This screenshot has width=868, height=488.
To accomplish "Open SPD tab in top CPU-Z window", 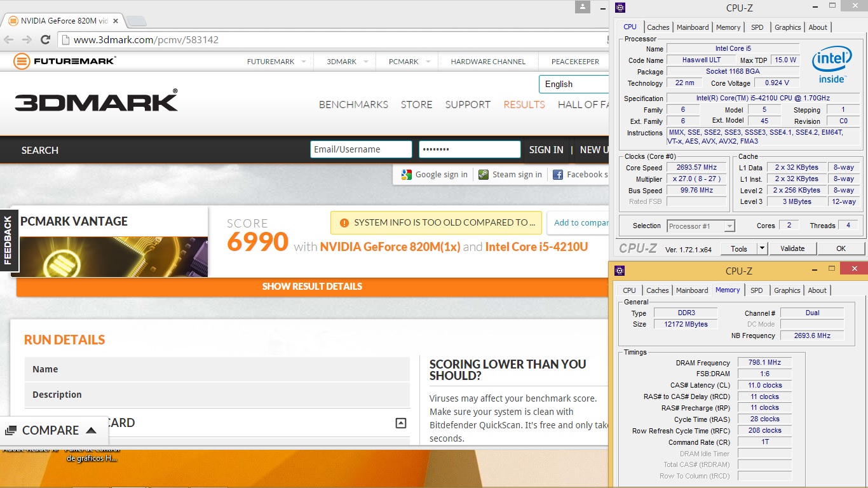I will tap(757, 27).
